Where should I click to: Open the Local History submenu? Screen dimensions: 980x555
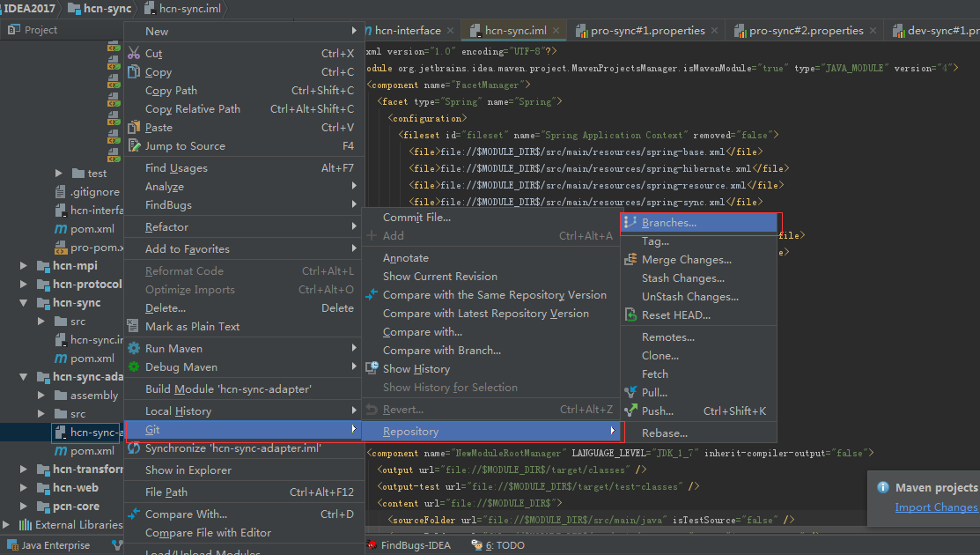pos(242,411)
